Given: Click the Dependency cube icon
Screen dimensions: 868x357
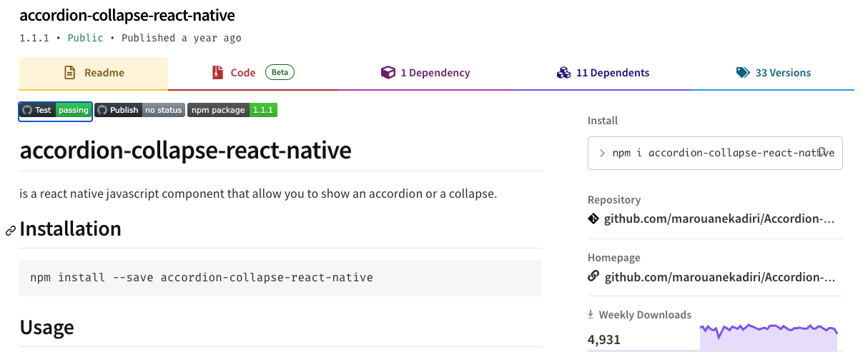Looking at the screenshot, I should 388,73.
